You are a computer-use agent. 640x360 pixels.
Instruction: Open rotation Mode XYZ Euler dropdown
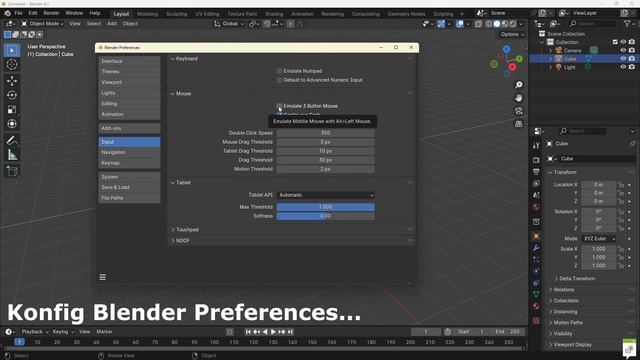(599, 239)
